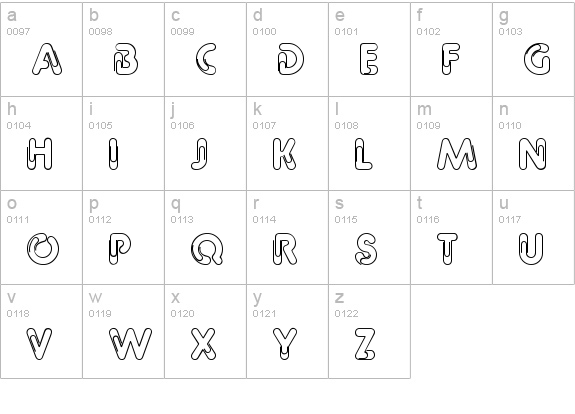Click the C glyph cell 0099
Screen dimensions: 575x414
(206, 59)
